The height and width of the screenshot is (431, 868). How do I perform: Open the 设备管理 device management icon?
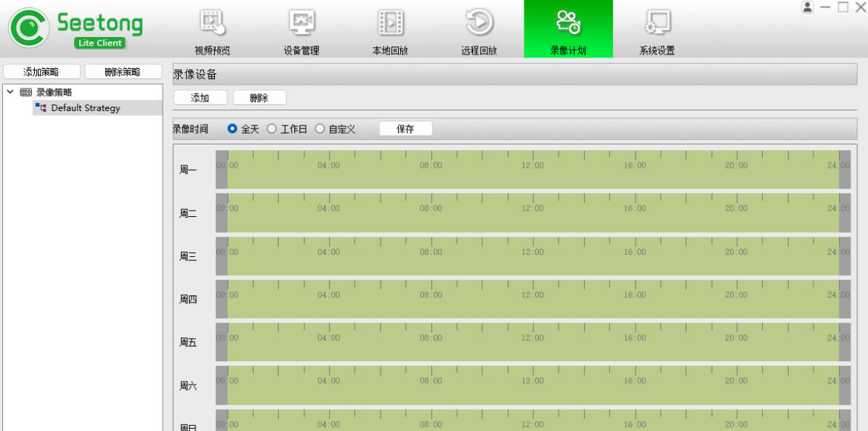click(x=301, y=23)
